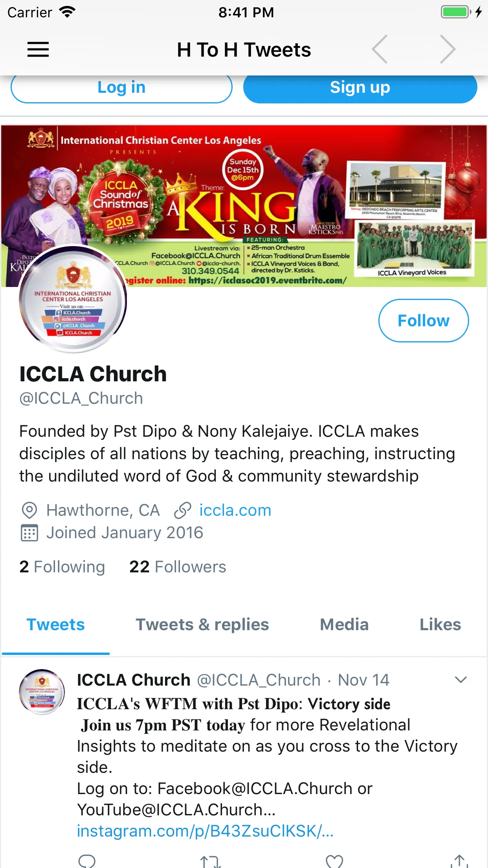Open the Tweets & replies tab
This screenshot has width=488, height=868.
pos(202,625)
